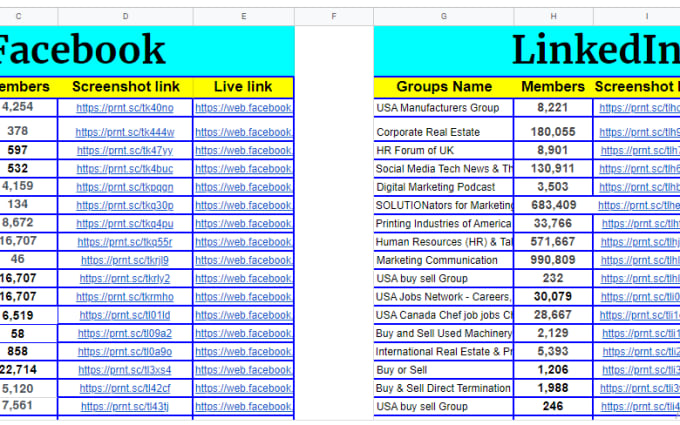Open link https://prnt.sc/tk40no
The height and width of the screenshot is (425, 680).
coord(125,108)
